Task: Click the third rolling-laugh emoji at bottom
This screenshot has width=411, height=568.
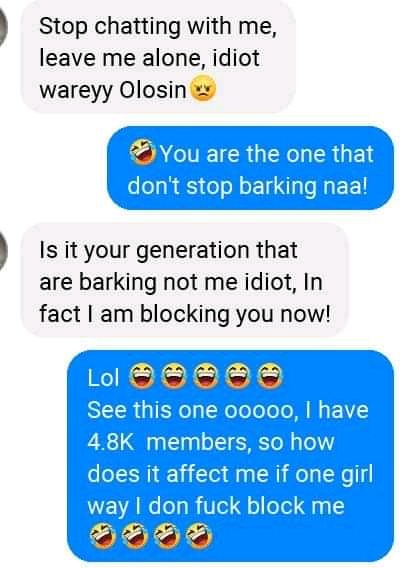Action: (x=167, y=535)
